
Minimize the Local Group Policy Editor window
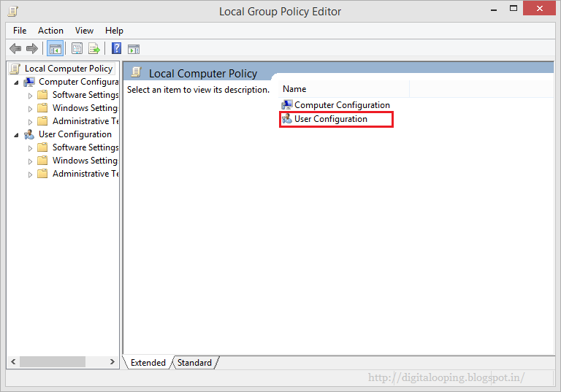tap(494, 9)
